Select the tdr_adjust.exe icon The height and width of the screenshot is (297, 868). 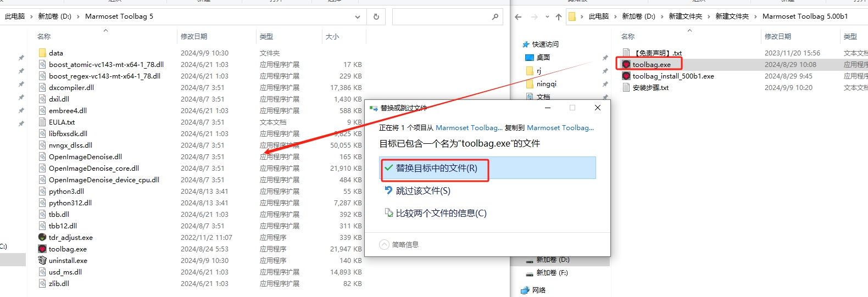(42, 237)
